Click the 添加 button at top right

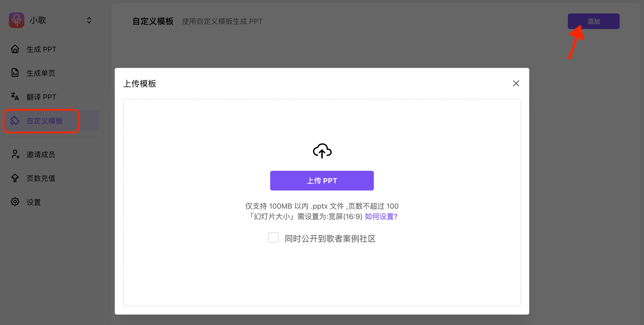pyautogui.click(x=593, y=21)
